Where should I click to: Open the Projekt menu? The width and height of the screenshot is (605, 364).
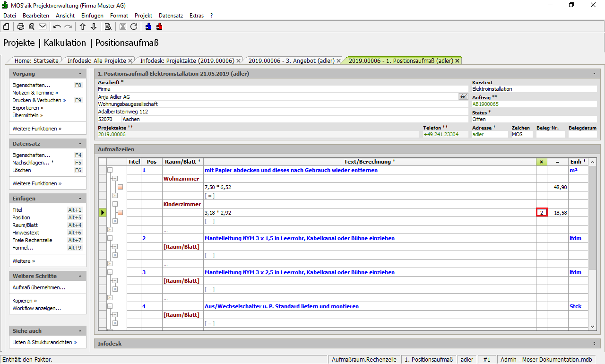tap(143, 16)
